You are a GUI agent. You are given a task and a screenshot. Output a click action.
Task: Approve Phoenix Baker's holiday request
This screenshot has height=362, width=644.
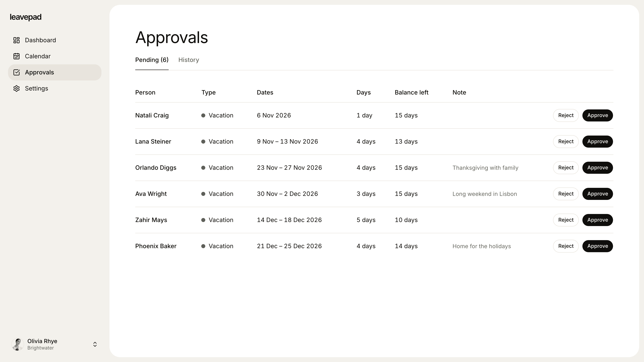click(x=598, y=246)
